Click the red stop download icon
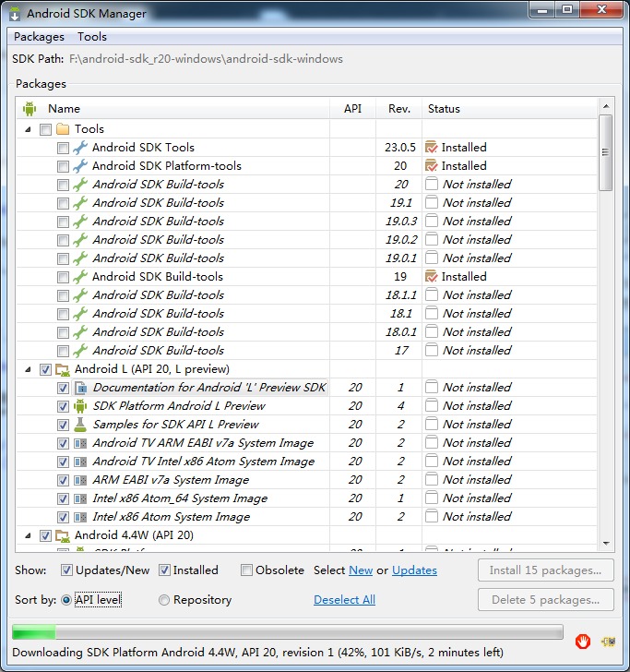Image resolution: width=630 pixels, height=672 pixels. pos(582,642)
